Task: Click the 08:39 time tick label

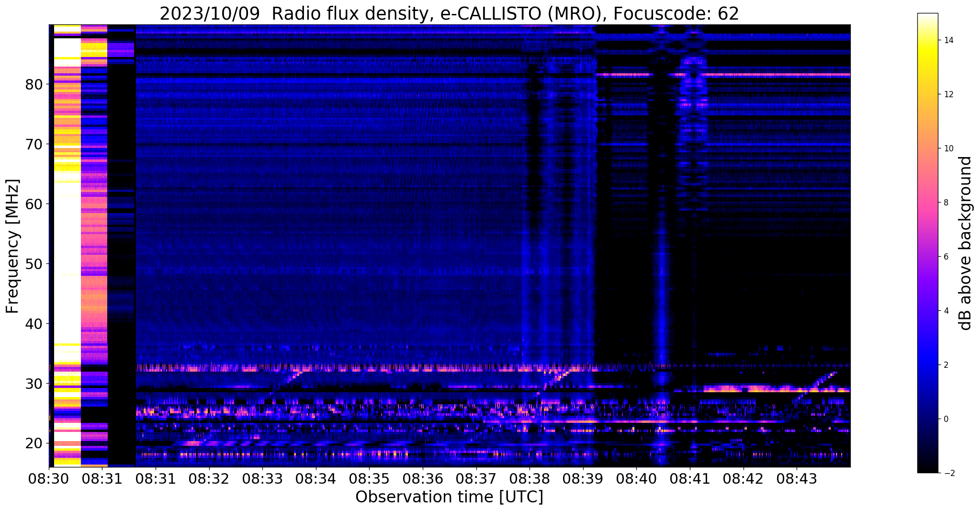Action: pos(583,479)
